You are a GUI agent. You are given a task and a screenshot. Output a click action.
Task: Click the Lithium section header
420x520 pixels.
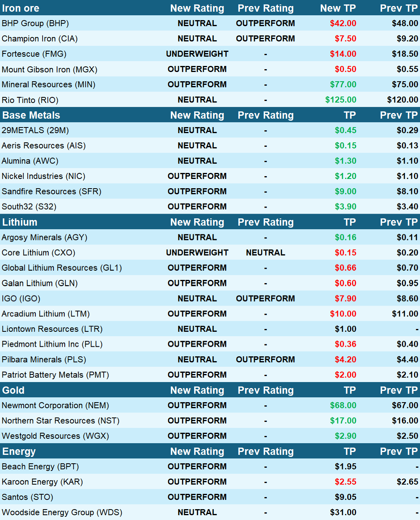pos(20,222)
